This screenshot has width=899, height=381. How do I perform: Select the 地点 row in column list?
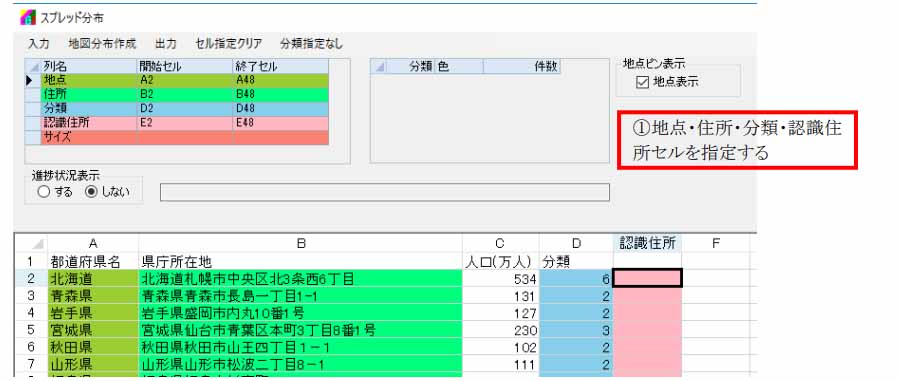(x=177, y=80)
